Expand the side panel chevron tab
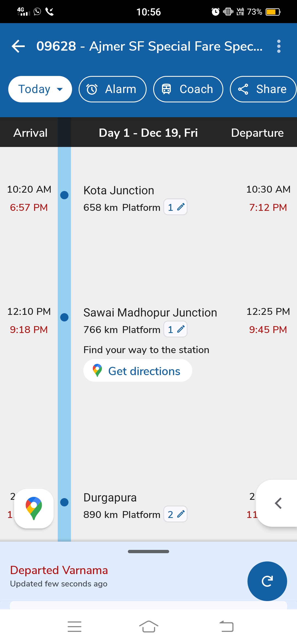297x644 pixels. (278, 503)
